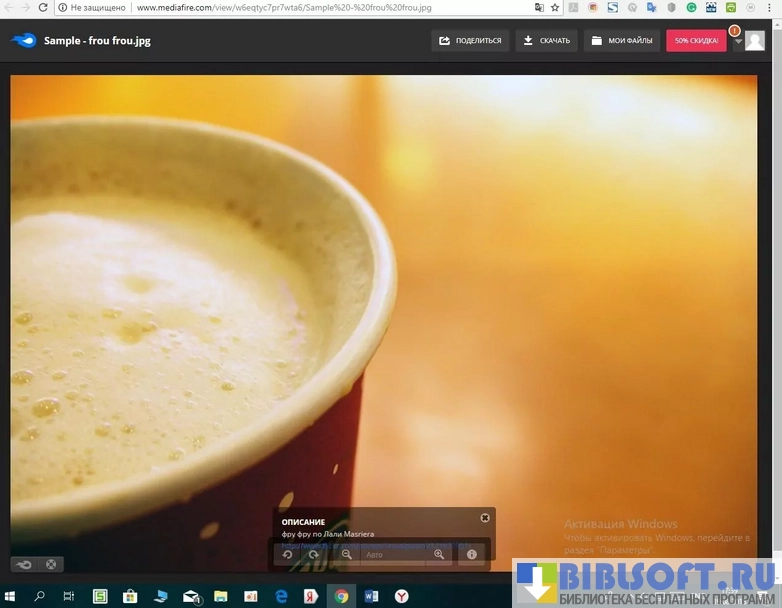
Task: Bookmark the page with the star icon
Action: [x=555, y=7]
